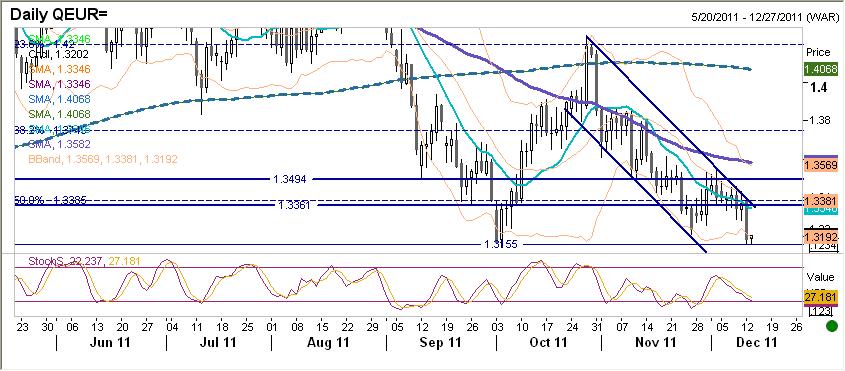
Task: Select the blue 'SMA, 1.4068' legend entry
Action: pos(59,99)
